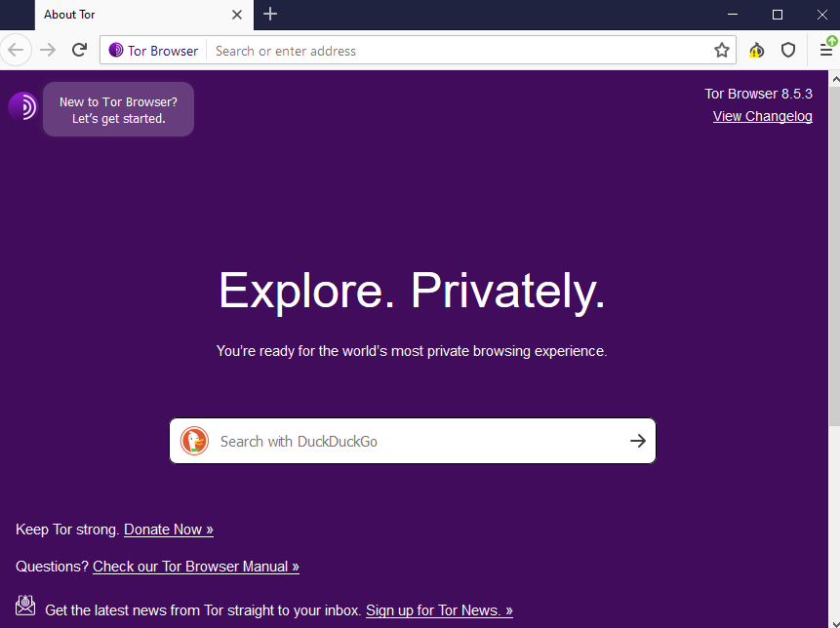Open a new tab with plus button

270,15
